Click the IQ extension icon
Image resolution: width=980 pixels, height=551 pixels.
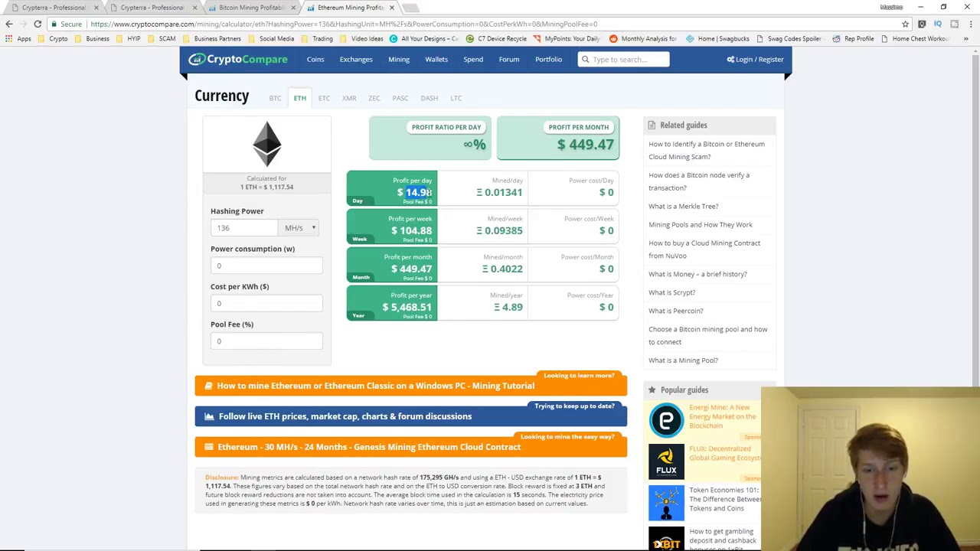click(x=938, y=24)
